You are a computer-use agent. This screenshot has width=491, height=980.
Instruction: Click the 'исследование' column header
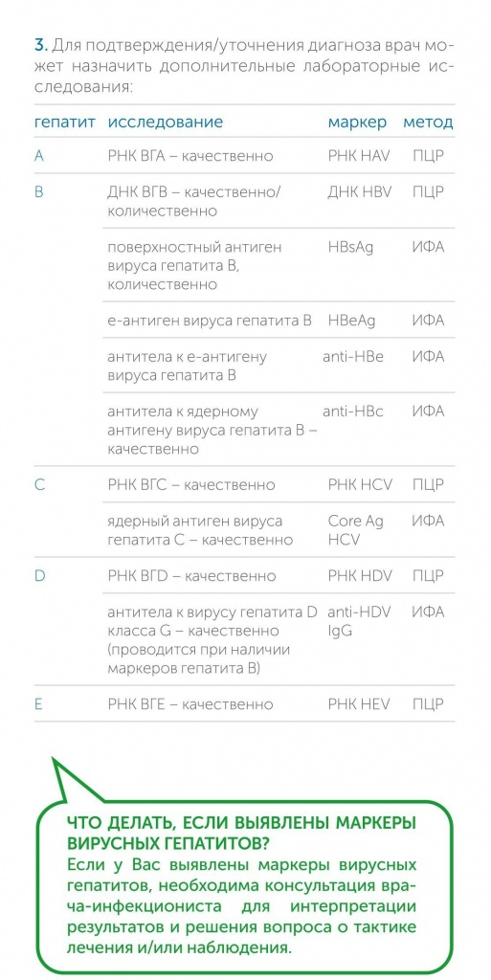click(x=165, y=122)
